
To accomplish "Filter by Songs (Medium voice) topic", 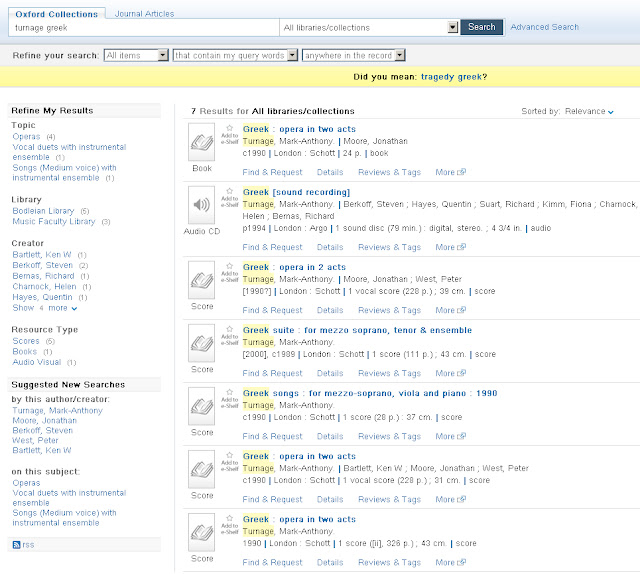I will tap(64, 173).
